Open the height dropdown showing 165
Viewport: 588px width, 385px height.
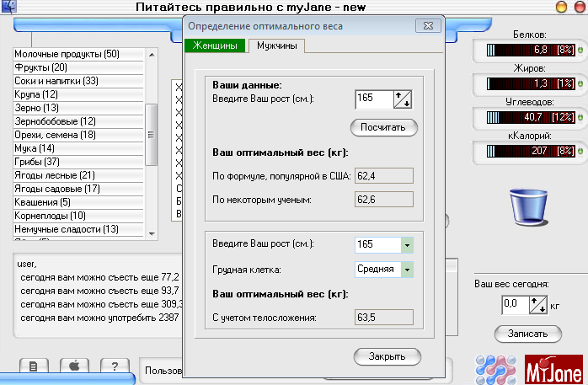coord(408,244)
